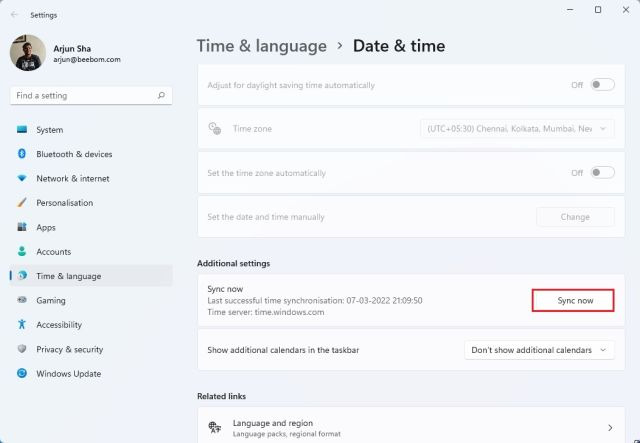Click the Additional settings heading
The width and height of the screenshot is (640, 443).
click(x=233, y=263)
